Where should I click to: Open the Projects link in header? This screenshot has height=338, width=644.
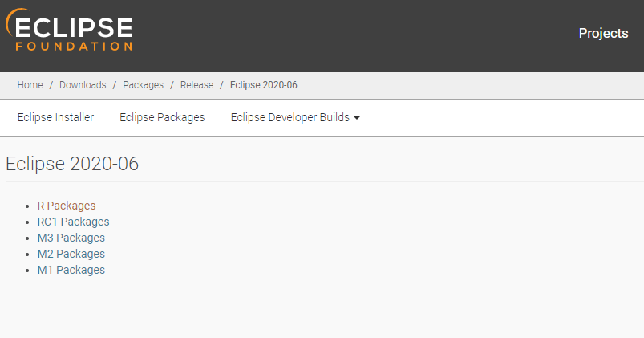click(603, 33)
